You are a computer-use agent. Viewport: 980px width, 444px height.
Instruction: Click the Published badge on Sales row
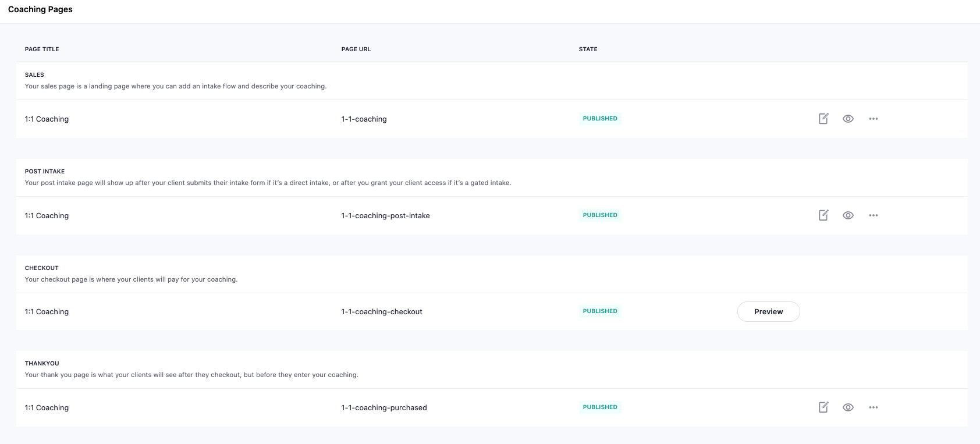coord(600,119)
